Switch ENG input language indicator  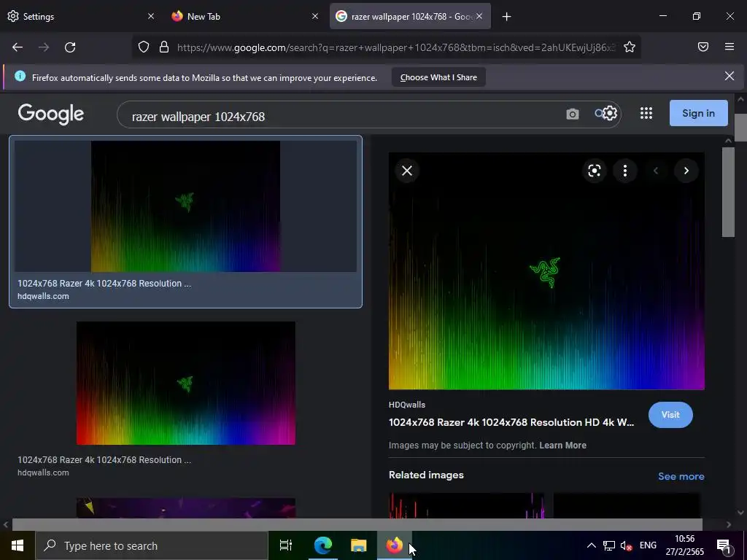(648, 545)
